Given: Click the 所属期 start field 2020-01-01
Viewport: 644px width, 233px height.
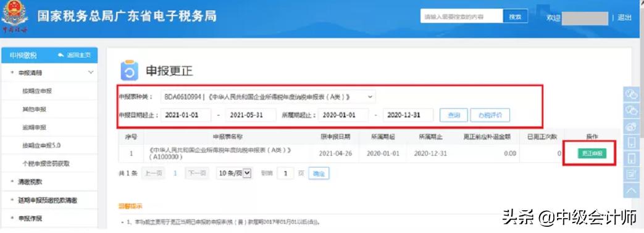Looking at the screenshot, I should [343, 116].
